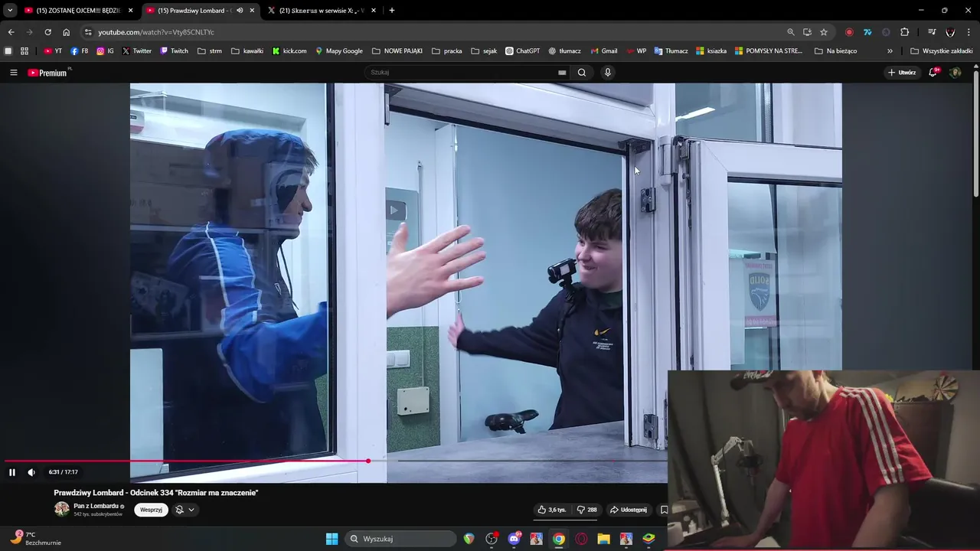Open the apps grid in bookmarks bar

[x=24, y=51]
